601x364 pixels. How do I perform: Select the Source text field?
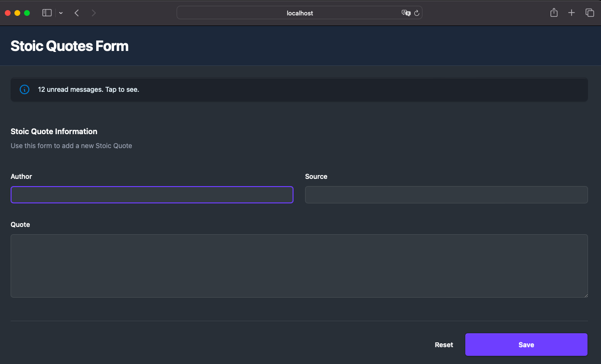point(446,195)
